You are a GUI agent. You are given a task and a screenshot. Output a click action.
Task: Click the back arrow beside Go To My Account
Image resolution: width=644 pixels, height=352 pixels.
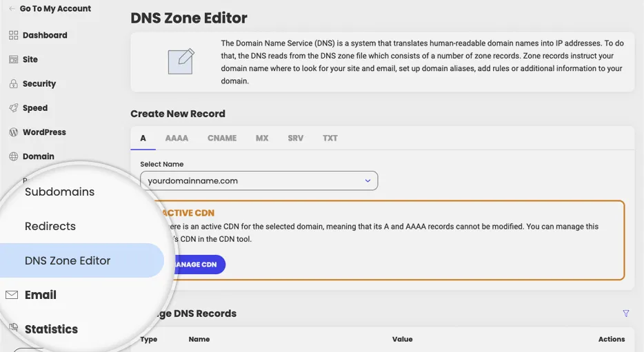coord(12,9)
